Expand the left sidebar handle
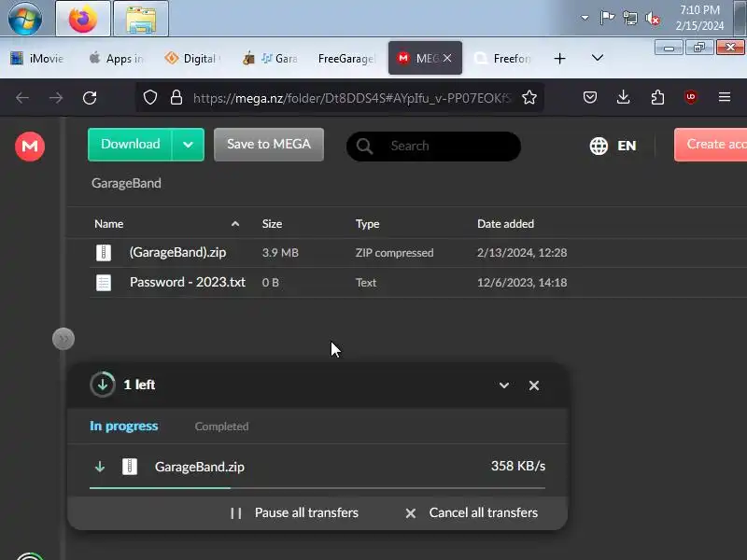This screenshot has width=747, height=560. [x=63, y=339]
